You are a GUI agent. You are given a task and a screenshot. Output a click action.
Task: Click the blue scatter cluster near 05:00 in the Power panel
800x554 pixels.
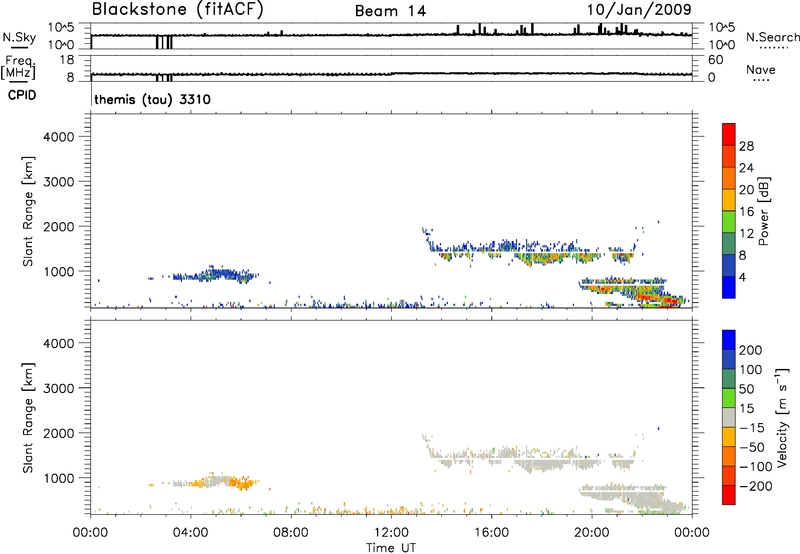coord(217,275)
